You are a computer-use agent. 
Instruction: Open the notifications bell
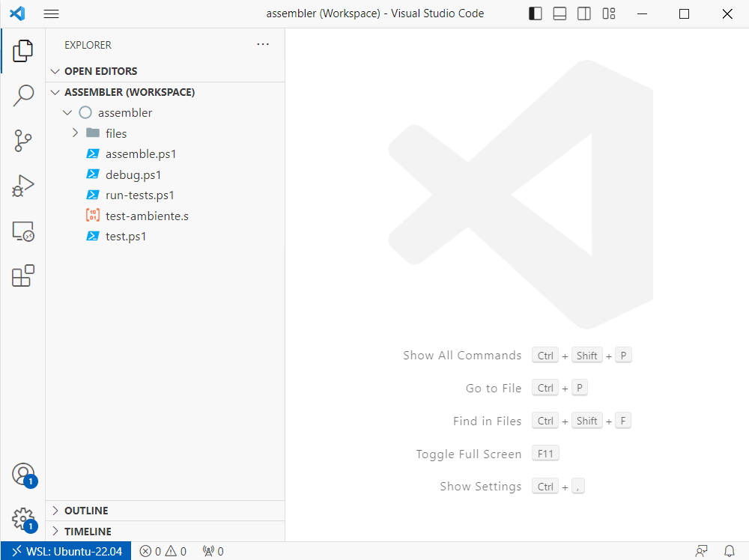pos(730,552)
